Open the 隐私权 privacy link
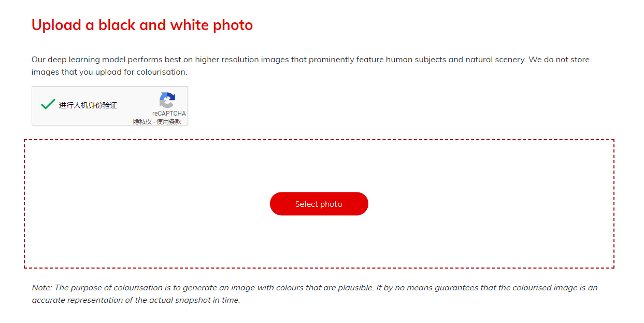 [142, 122]
